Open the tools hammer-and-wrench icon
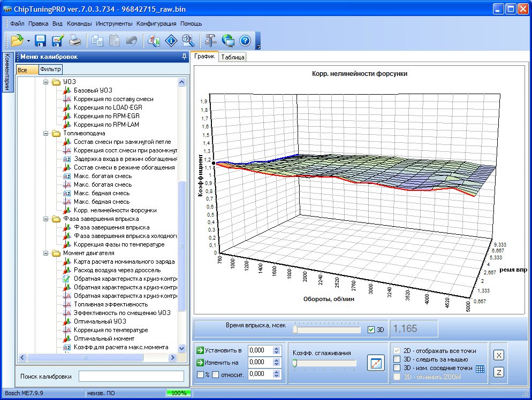532x400 pixels. coord(210,41)
